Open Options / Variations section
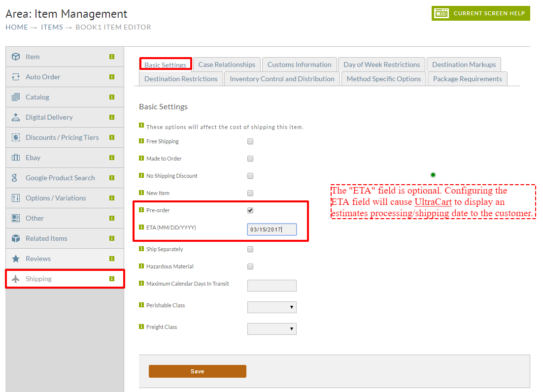 (x=65, y=198)
